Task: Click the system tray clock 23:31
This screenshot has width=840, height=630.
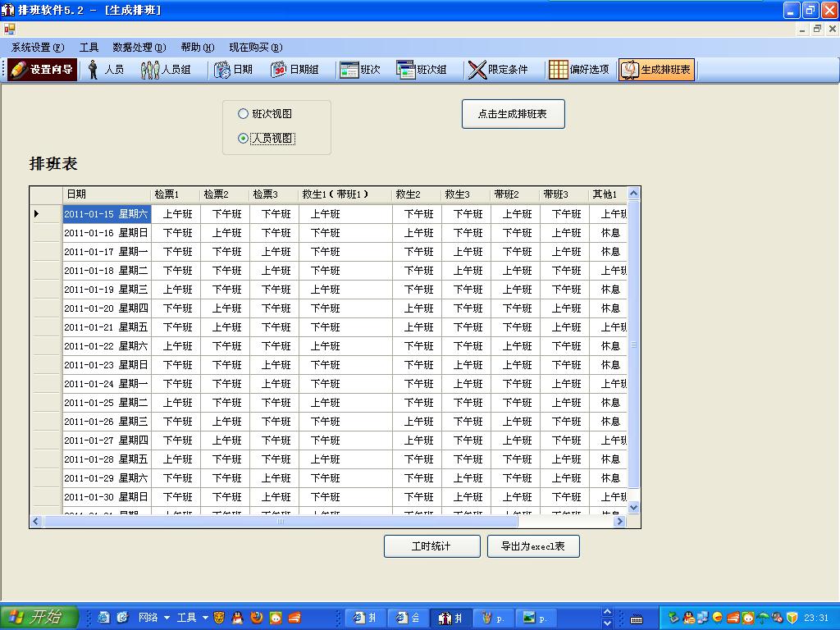Action: pyautogui.click(x=816, y=618)
